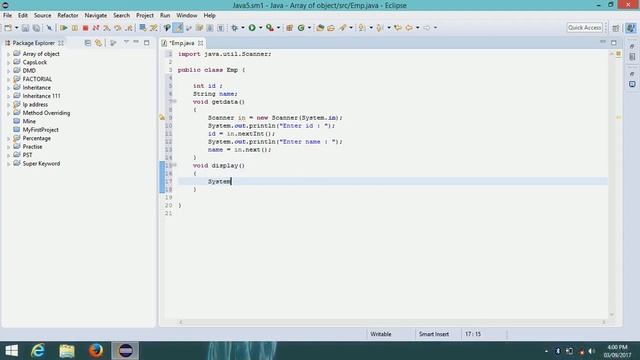The image size is (640, 360).
Task: Toggle the Java perspective button
Action: (x=631, y=28)
